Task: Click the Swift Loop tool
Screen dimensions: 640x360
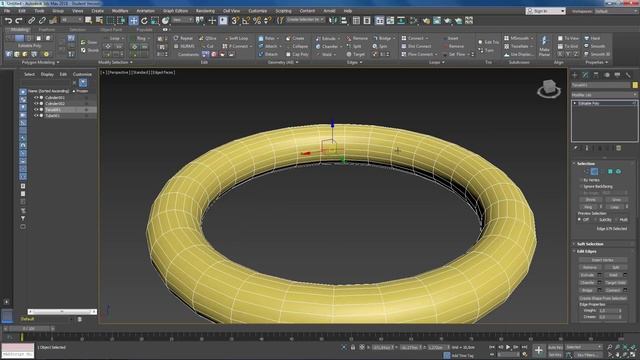Action: [x=236, y=38]
